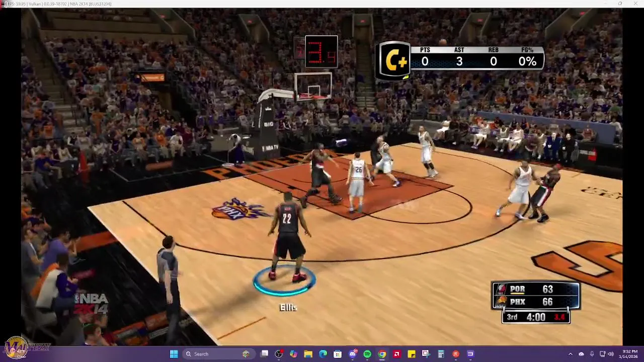Click the 3rd quarter 4:00 game clock
Image resolution: width=644 pixels, height=362 pixels.
(536, 317)
